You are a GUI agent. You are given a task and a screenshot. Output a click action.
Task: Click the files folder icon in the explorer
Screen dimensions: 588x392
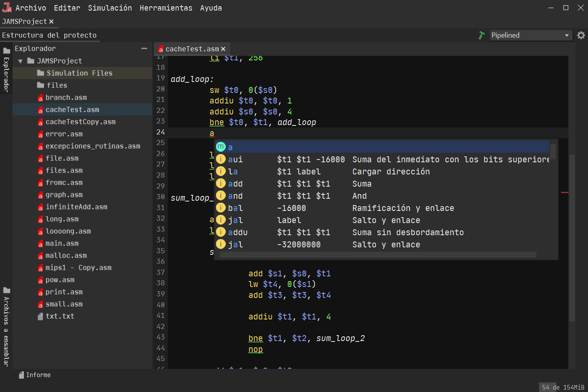(x=40, y=85)
